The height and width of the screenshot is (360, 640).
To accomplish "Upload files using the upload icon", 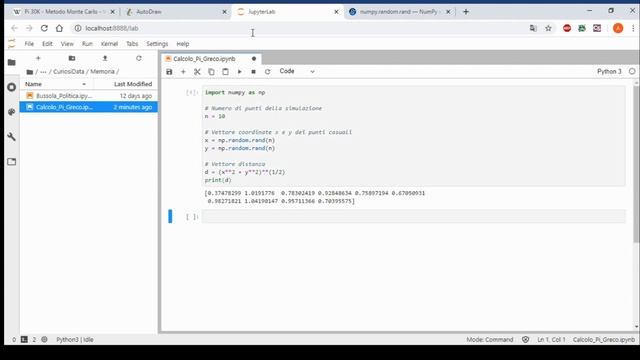I will (105, 58).
